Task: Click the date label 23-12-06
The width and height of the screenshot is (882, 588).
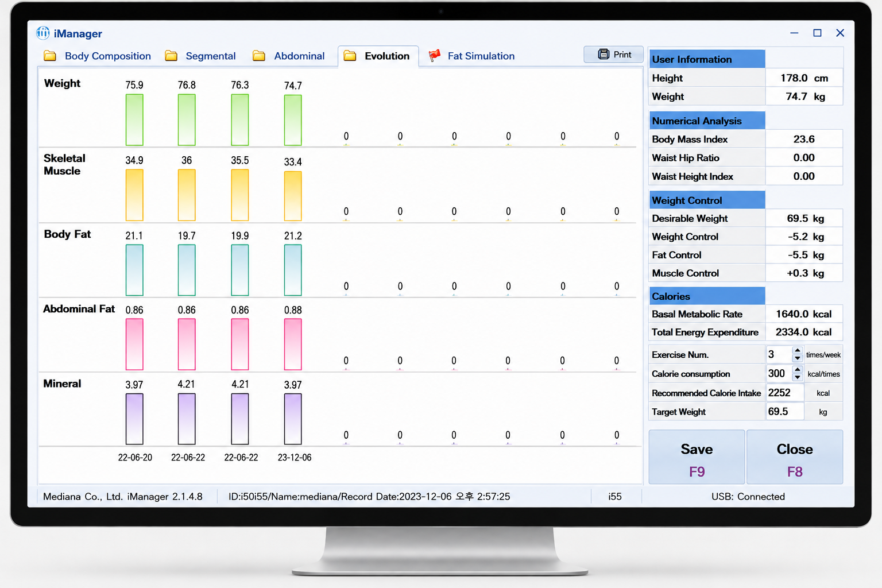Action: point(295,458)
